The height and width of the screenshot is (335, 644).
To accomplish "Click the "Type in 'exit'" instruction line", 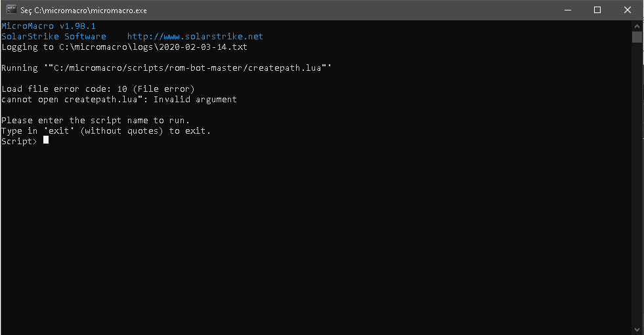I will tap(106, 131).
